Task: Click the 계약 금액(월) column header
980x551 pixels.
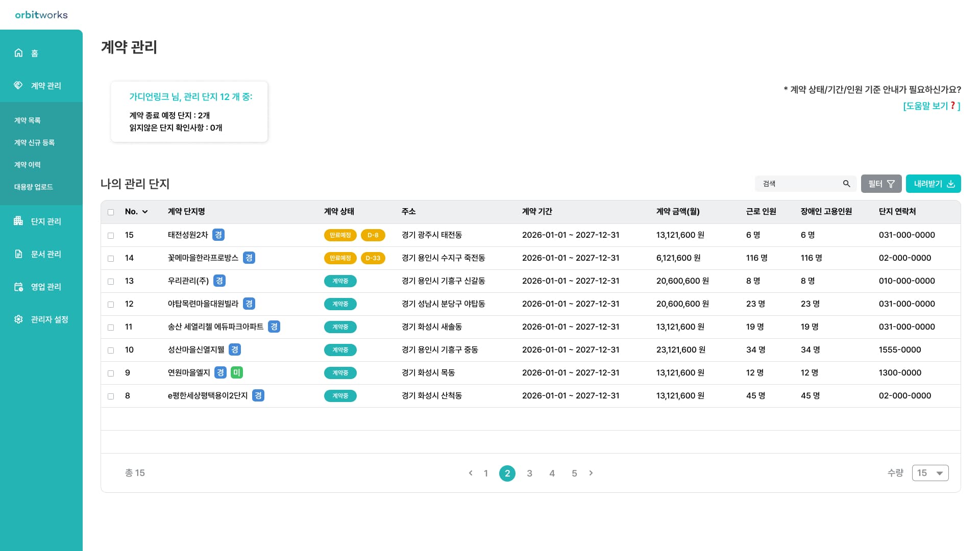Action: pos(678,211)
